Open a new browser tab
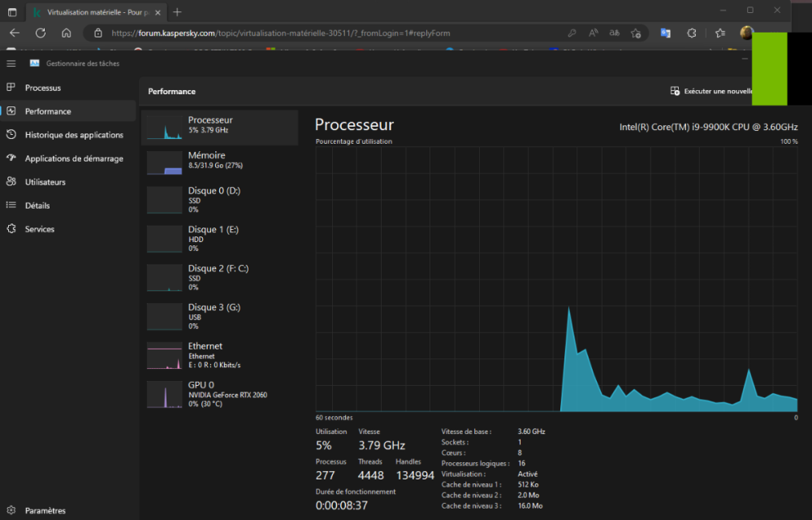This screenshot has height=520, width=812. pos(178,12)
